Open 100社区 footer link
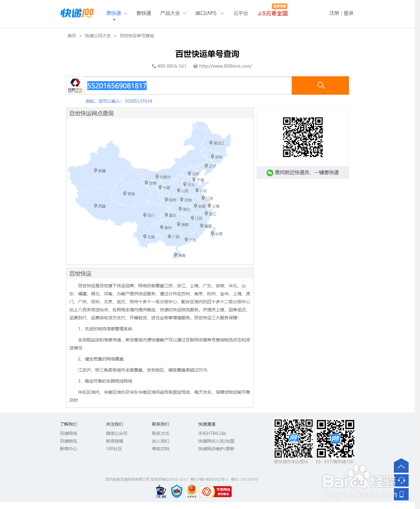This screenshot has height=509, width=420. click(114, 449)
